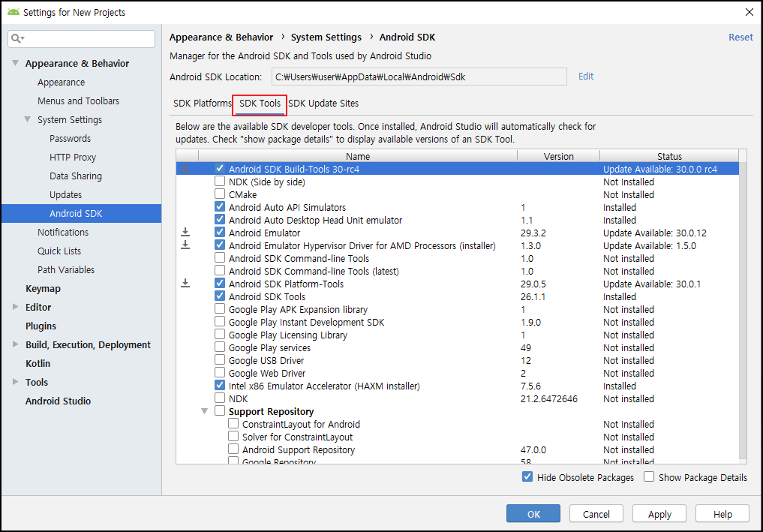The height and width of the screenshot is (532, 763).
Task: Check the Support Repository group box
Action: (220, 410)
